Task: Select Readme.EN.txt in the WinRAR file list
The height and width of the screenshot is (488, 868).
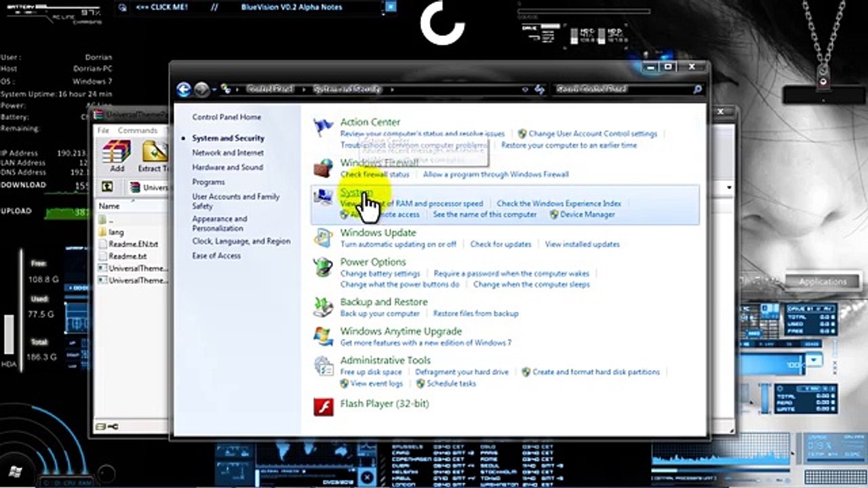Action: coord(133,244)
